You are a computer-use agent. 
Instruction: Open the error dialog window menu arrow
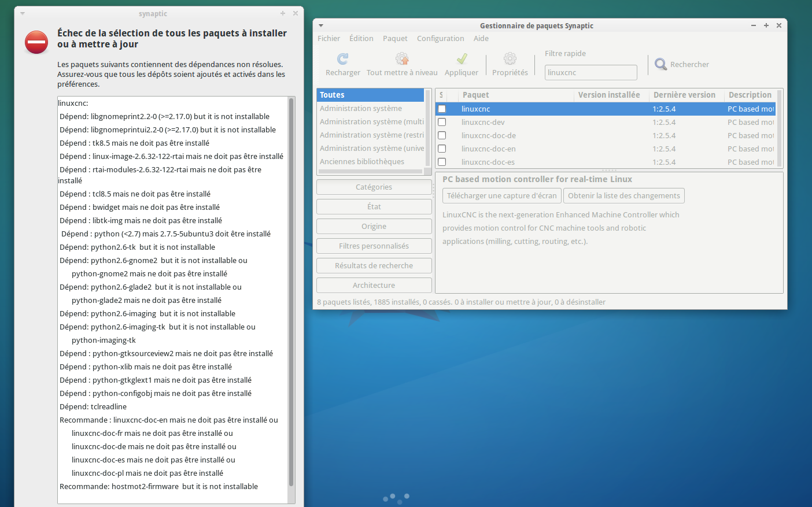[23, 13]
